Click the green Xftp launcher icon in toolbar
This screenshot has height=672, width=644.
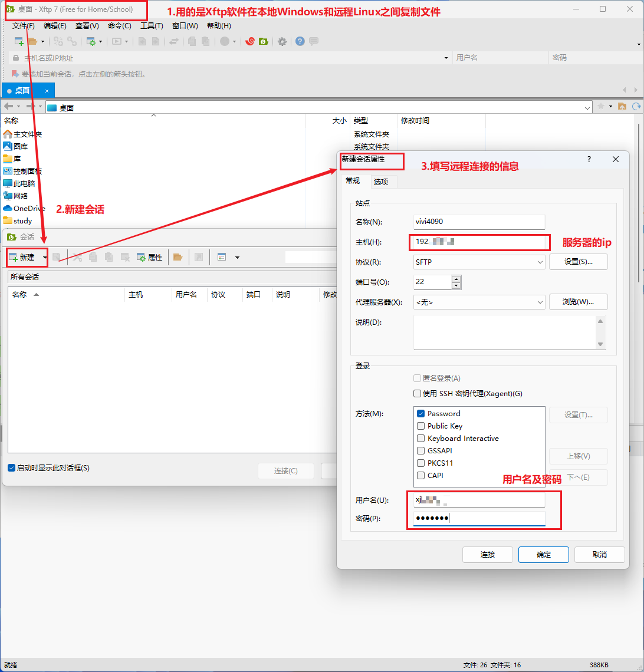(263, 42)
